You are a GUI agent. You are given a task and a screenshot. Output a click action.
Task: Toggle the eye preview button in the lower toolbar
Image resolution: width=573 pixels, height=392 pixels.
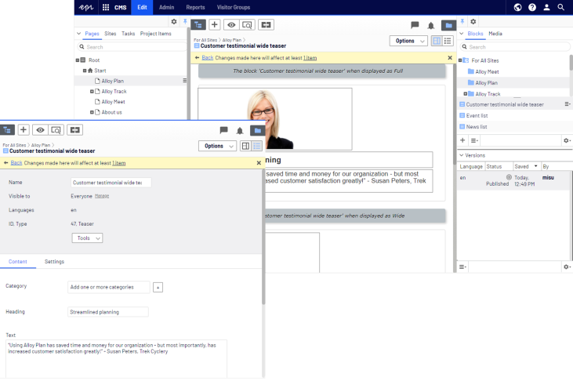(40, 129)
